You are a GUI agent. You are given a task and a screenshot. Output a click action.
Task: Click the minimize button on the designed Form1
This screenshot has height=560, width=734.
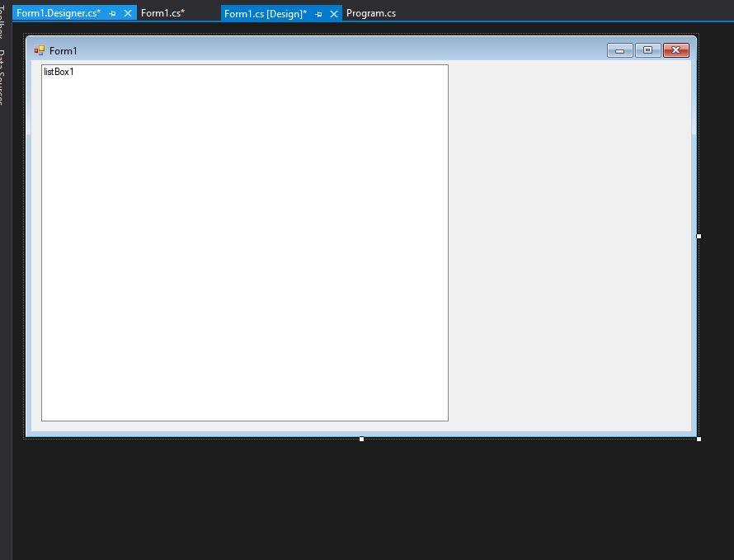point(619,49)
